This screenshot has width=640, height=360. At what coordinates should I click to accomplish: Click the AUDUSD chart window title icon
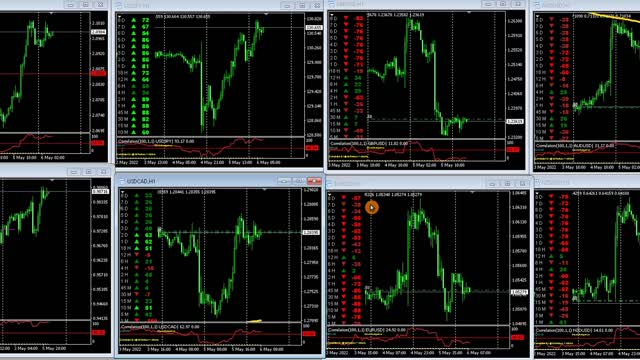pyautogui.click(x=537, y=5)
